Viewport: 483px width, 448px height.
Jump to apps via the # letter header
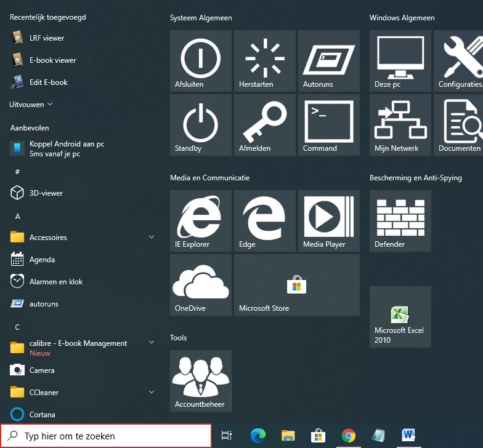coord(17,171)
